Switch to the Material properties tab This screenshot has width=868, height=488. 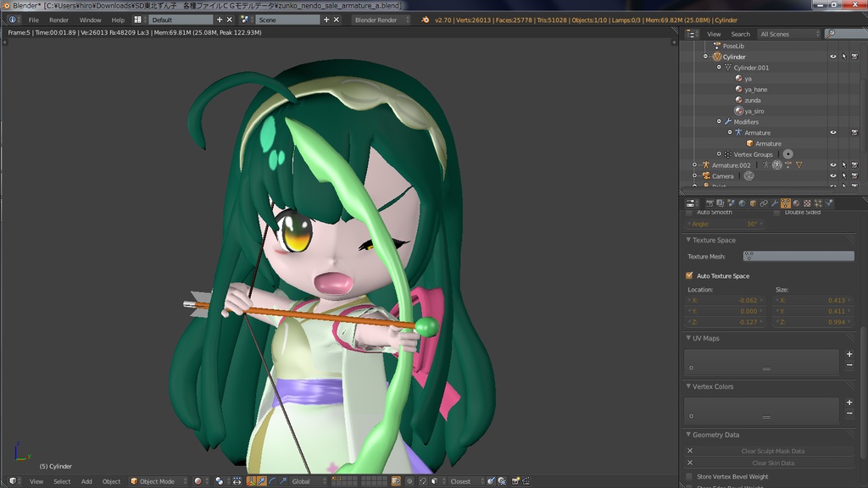(x=797, y=202)
